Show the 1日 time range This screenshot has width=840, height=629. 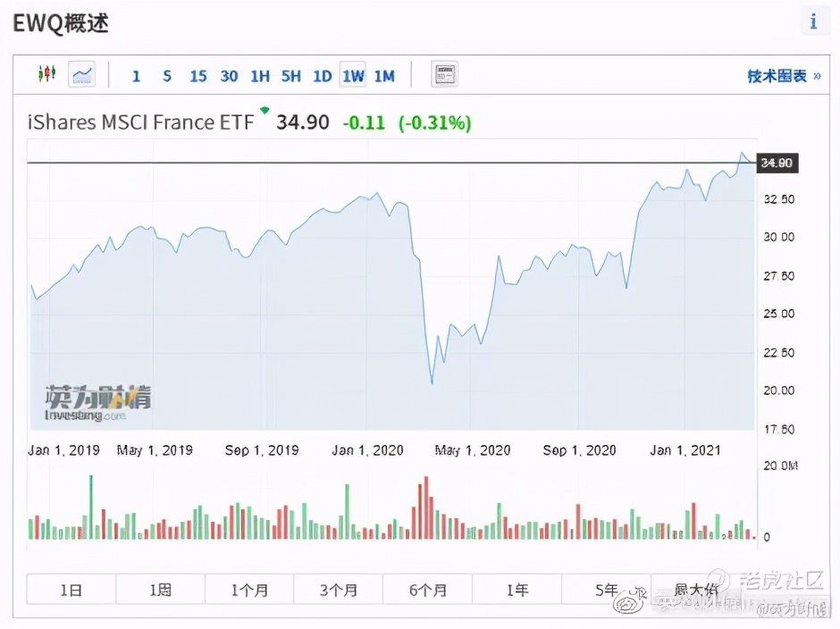coord(71,590)
